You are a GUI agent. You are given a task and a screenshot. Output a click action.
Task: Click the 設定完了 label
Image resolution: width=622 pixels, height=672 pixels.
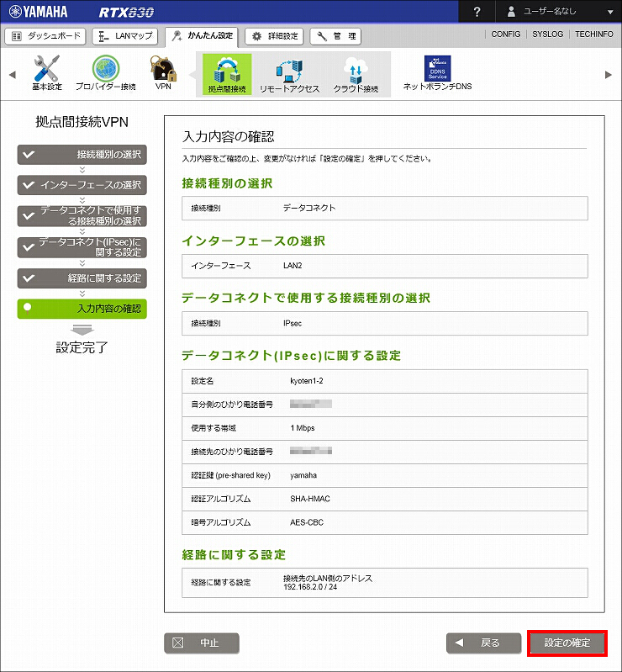point(82,347)
